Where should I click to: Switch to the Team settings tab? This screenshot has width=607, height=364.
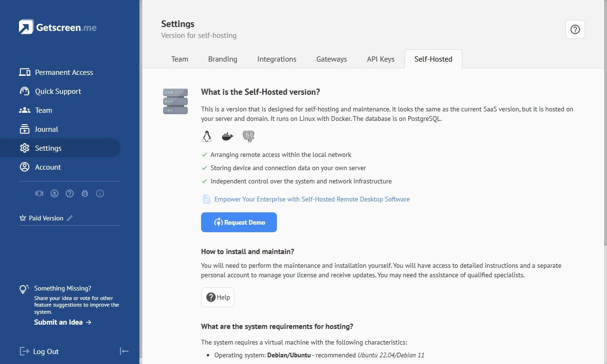click(180, 59)
